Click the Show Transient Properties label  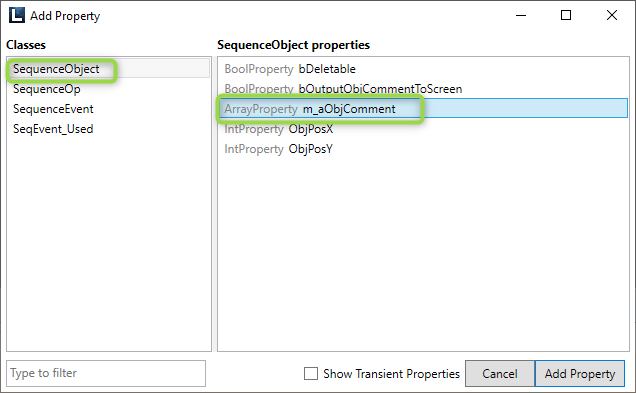[391, 374]
